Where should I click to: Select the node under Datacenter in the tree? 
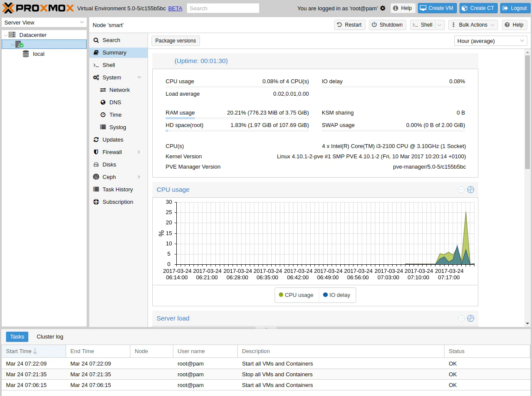[44, 44]
